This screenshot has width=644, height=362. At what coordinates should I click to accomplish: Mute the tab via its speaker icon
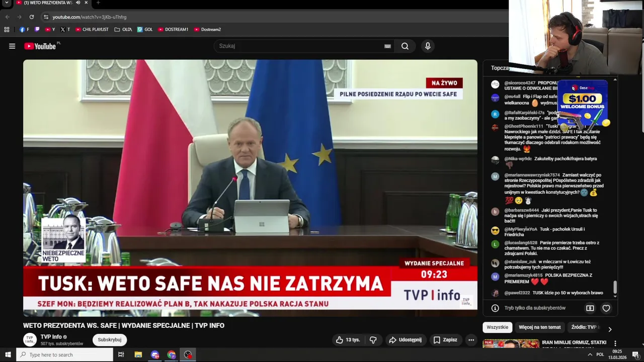[x=78, y=3]
